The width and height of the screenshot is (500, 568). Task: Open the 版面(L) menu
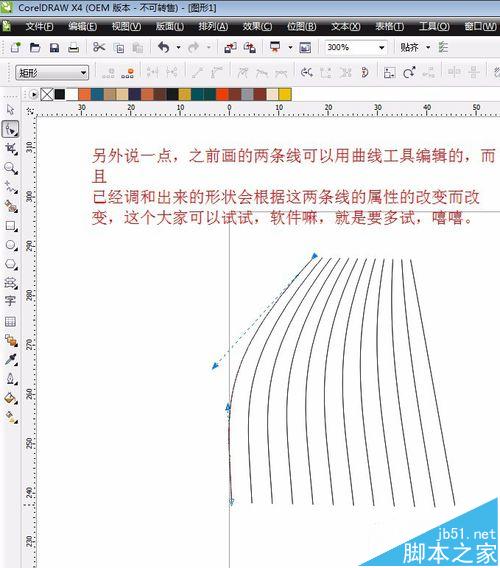pos(170,26)
